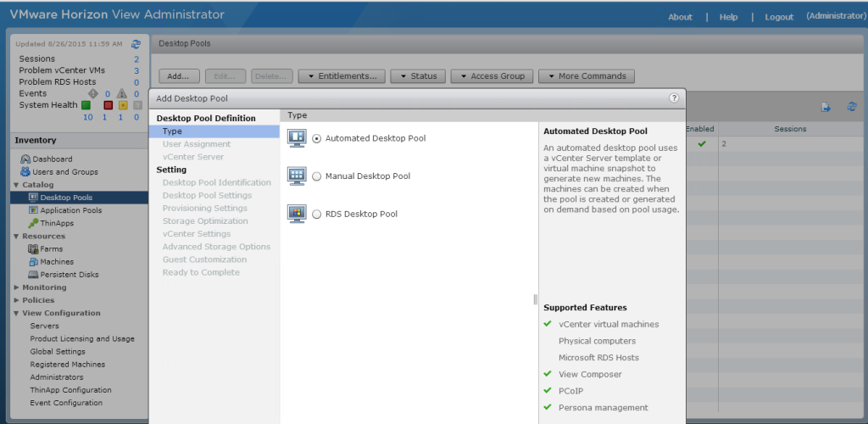Click the Dashboard icon in Inventory
The height and width of the screenshot is (424, 868).
pos(25,159)
